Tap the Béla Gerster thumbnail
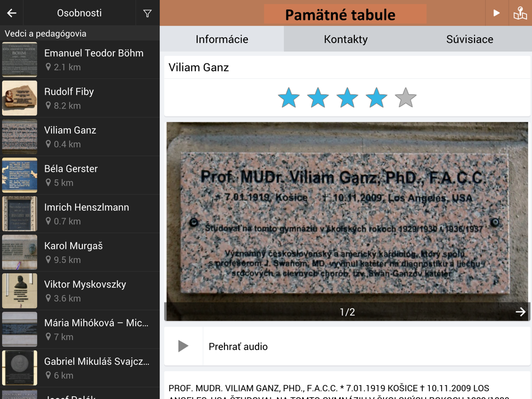Viewport: 532px width, 399px height. (x=20, y=175)
